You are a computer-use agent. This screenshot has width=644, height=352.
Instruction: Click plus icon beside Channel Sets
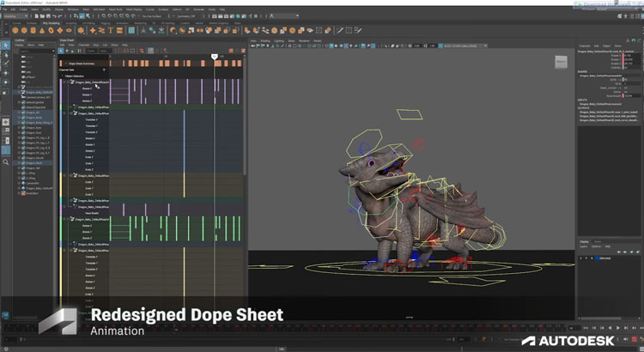pos(104,70)
